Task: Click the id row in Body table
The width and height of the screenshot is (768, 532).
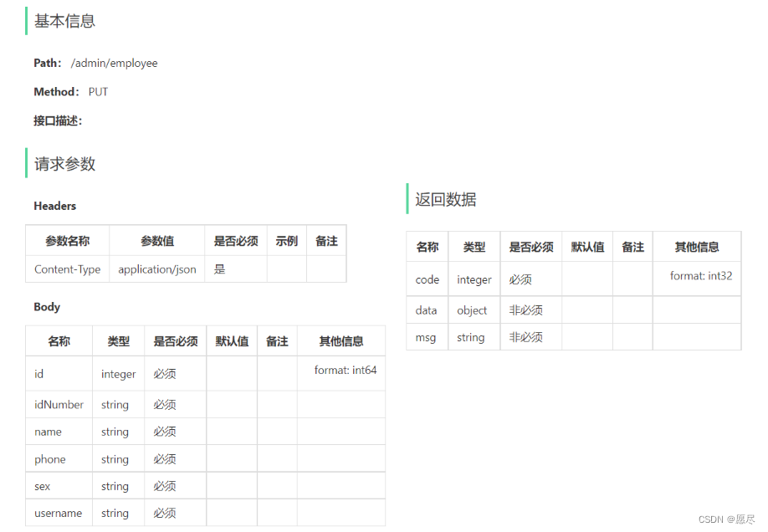Action: coord(38,374)
